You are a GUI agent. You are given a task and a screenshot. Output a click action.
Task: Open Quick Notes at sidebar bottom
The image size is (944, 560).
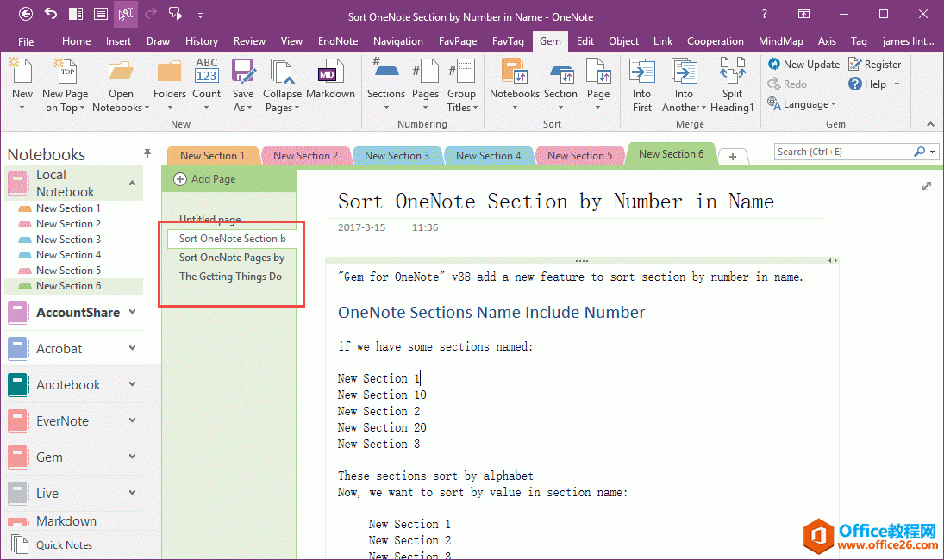[x=53, y=545]
